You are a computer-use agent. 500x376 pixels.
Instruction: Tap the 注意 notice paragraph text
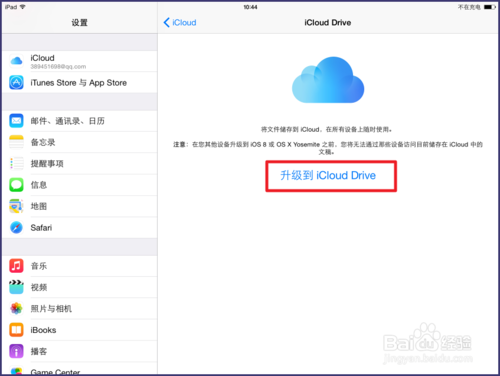(x=328, y=148)
